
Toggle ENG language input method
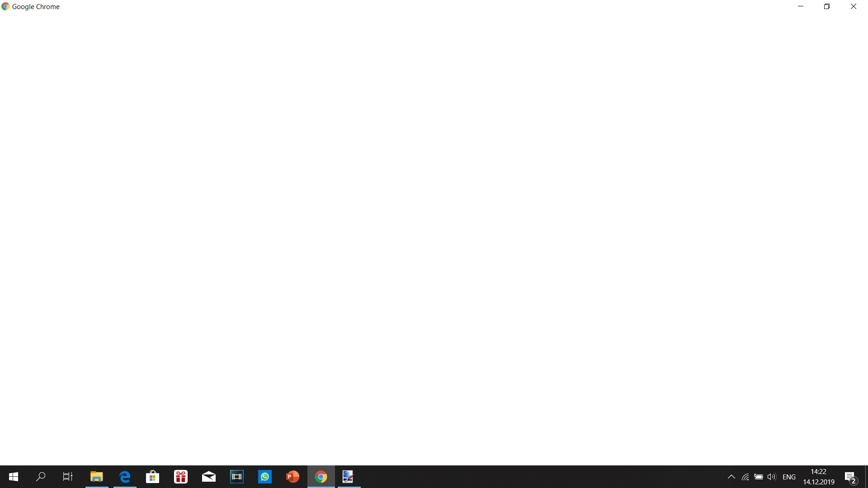point(789,477)
